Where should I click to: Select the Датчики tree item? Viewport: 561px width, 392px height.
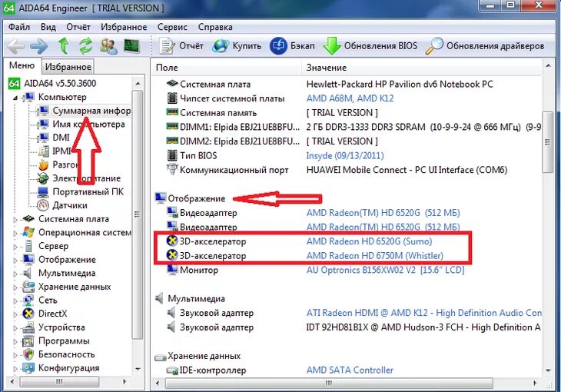(x=70, y=205)
